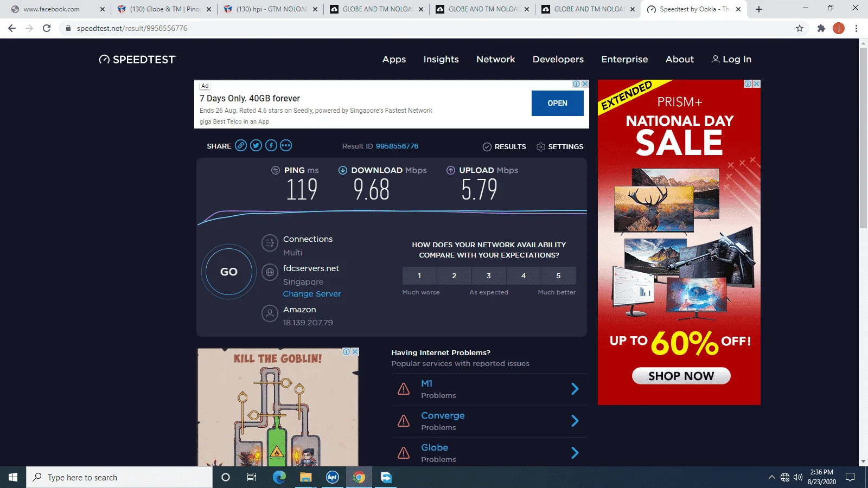Close the top banner ad
The image size is (868, 488).
(x=585, y=84)
